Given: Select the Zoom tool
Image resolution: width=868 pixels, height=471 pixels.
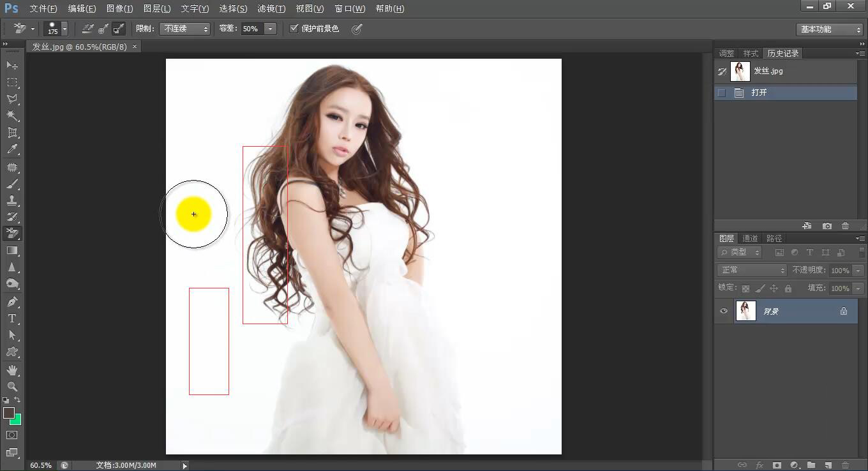Looking at the screenshot, I should (12, 387).
